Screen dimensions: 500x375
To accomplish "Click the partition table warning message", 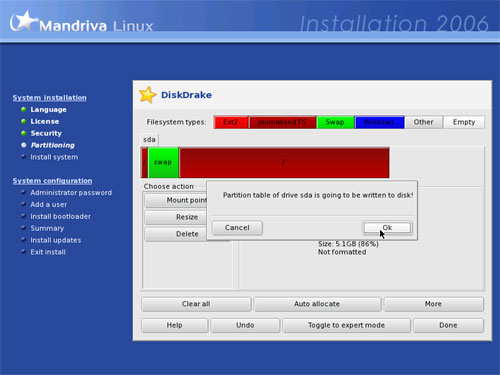I will click(x=318, y=195).
